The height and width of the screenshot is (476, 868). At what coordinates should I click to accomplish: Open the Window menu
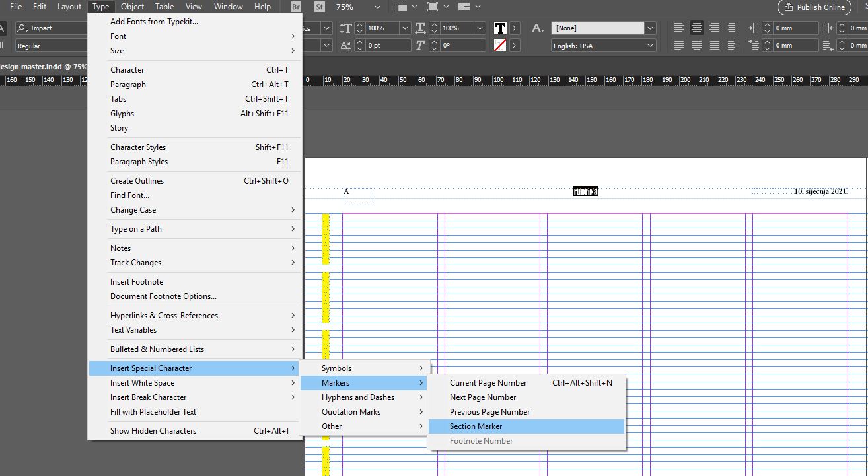point(229,7)
